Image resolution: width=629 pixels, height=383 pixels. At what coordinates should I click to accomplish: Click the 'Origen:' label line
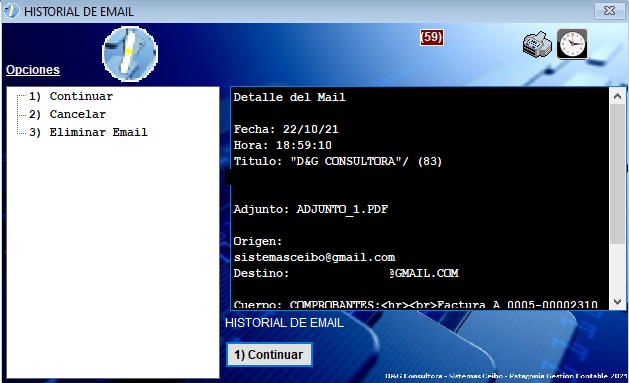point(258,241)
